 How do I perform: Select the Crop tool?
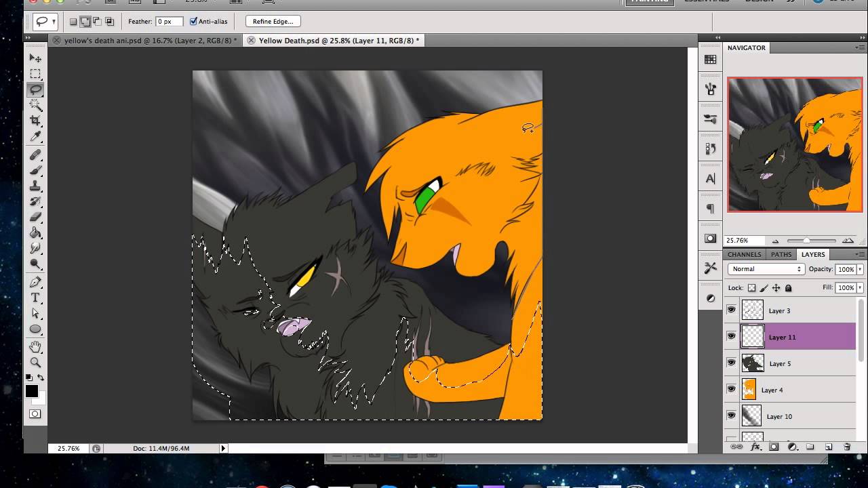point(35,121)
